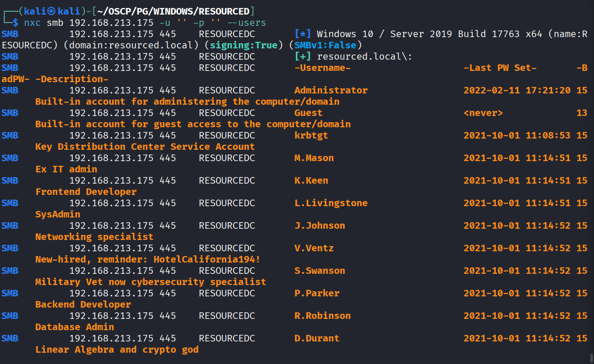This screenshot has height=364, width=594.
Task: Select the Guest account username
Action: [x=309, y=113]
